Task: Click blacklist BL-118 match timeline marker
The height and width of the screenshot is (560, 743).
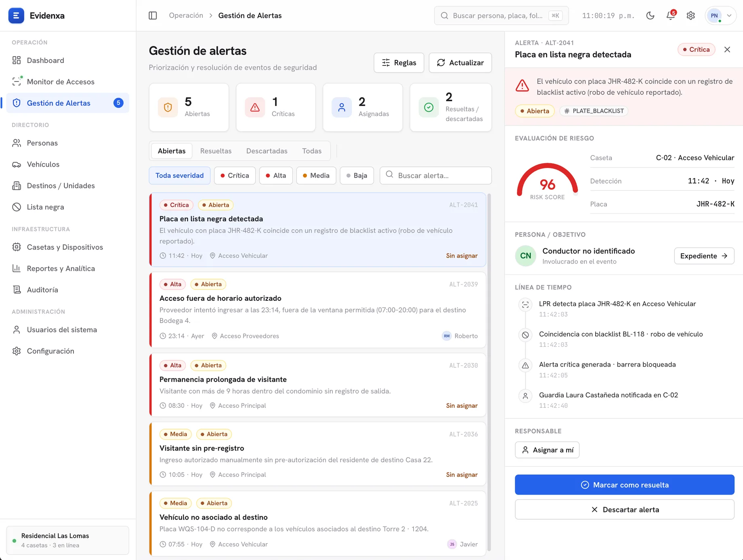Action: tap(525, 335)
